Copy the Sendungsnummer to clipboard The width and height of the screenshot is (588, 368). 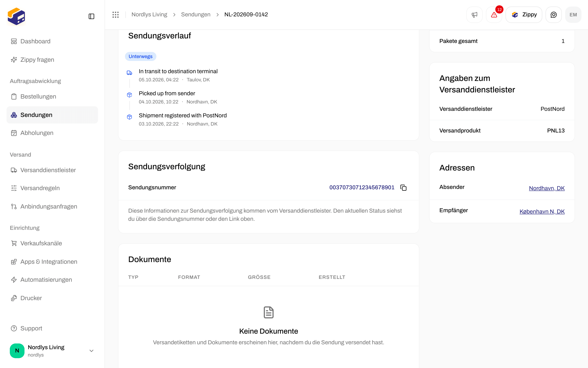click(403, 188)
